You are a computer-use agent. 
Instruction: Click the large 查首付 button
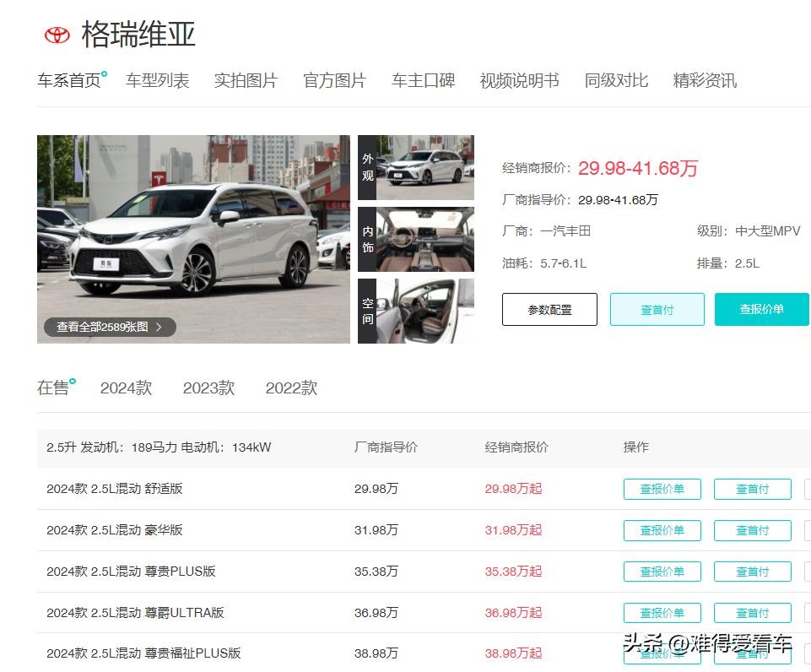(657, 310)
